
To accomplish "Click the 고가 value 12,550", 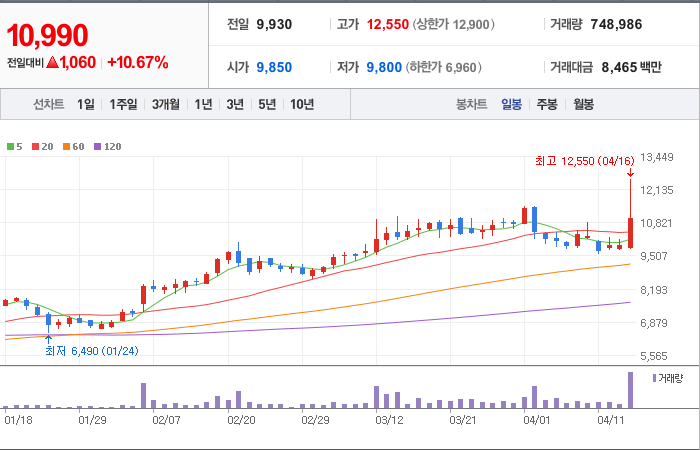I will 388,24.
